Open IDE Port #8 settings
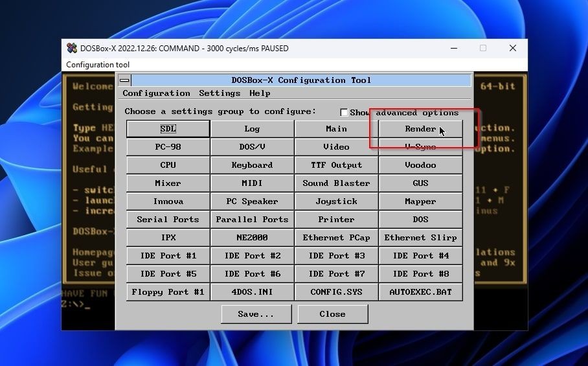Screen dimensions: 588x366 click(420, 274)
